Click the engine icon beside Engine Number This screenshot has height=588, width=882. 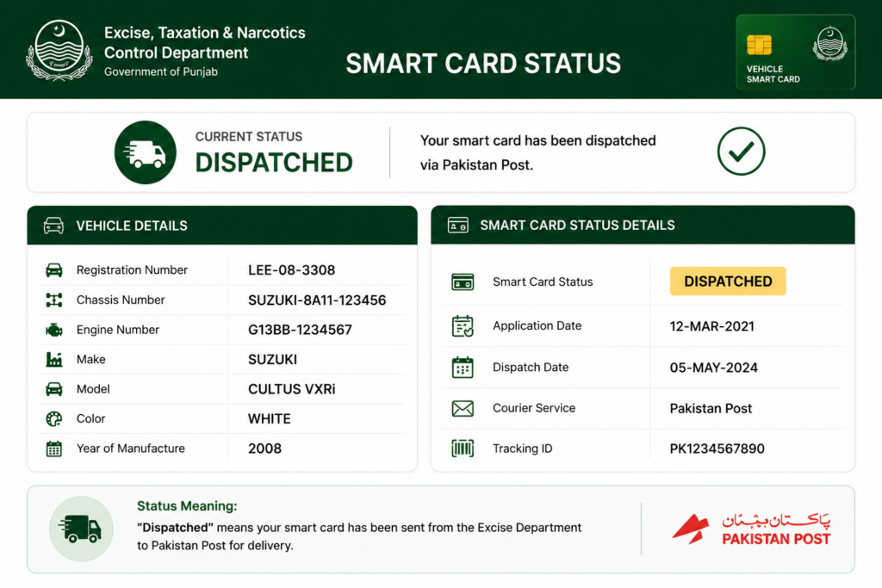54,330
